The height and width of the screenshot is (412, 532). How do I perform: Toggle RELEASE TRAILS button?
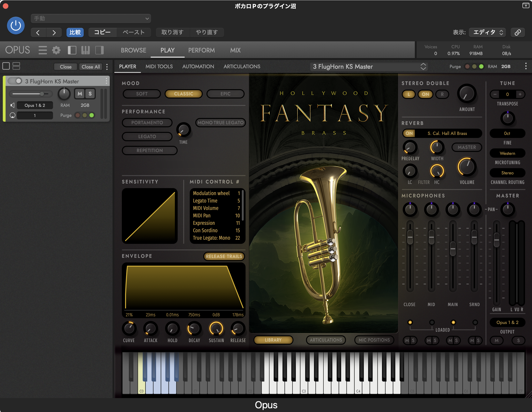tap(224, 256)
